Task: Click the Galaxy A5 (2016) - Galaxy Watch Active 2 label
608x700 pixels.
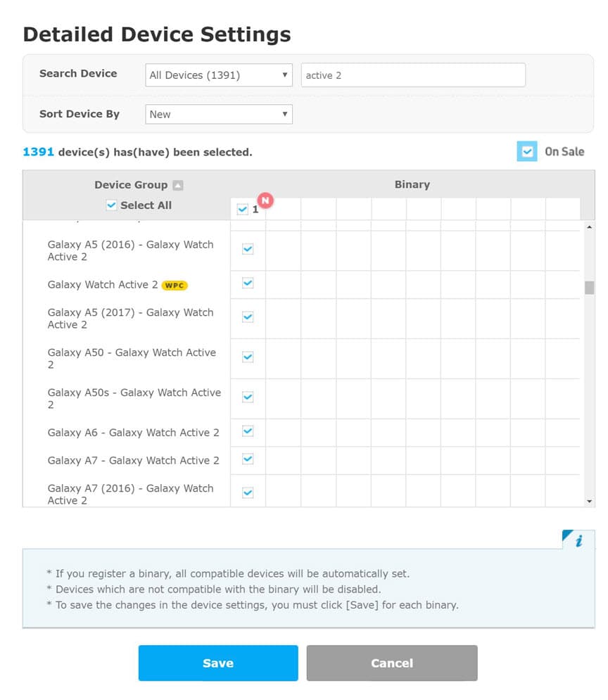Action: (130, 250)
